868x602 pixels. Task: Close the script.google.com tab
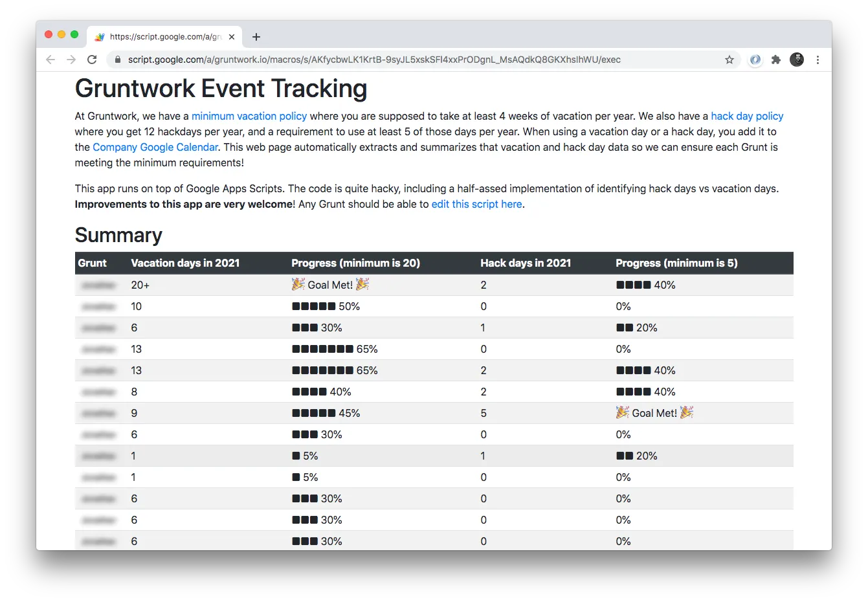coord(232,37)
